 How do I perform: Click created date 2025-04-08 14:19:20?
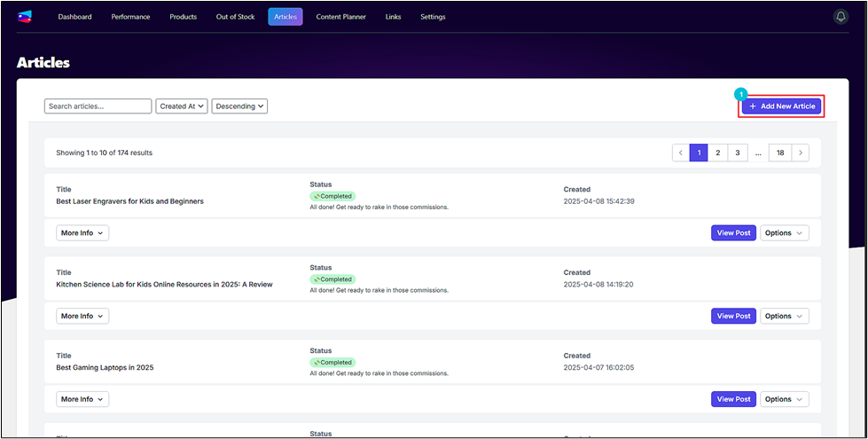[598, 285]
